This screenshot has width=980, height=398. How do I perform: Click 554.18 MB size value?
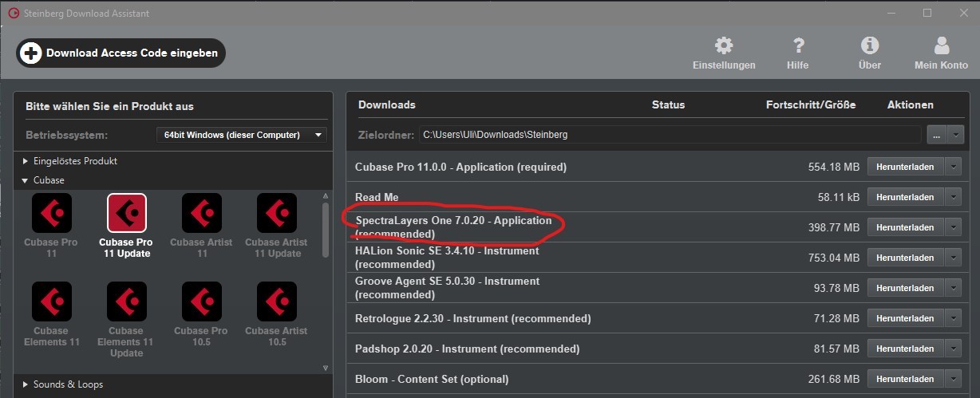834,167
